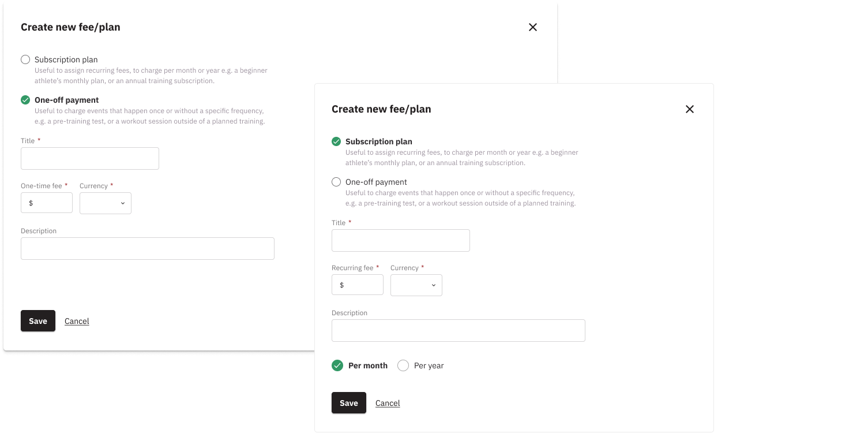Open Currency dropdown beside One-time fee

click(x=106, y=203)
